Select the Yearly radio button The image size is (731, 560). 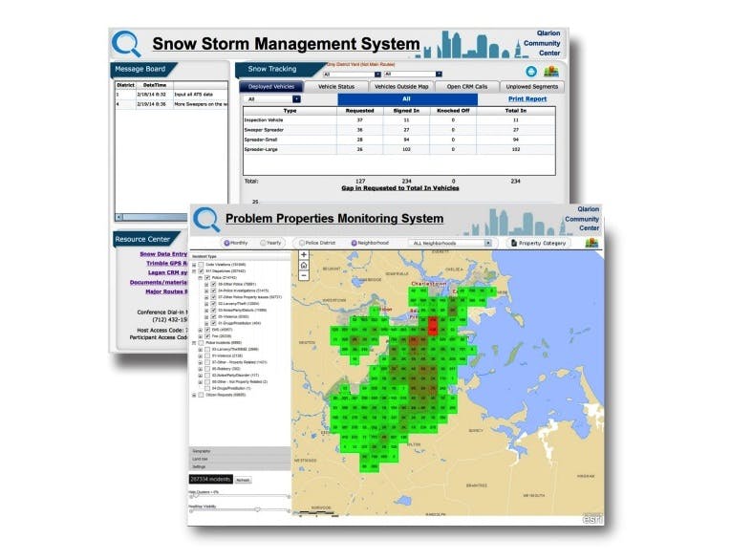(x=262, y=243)
